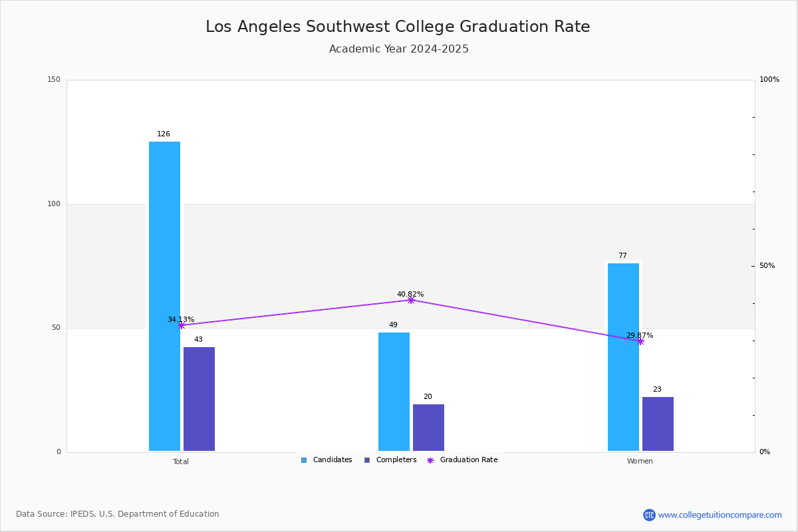Screen dimensions: 798x532
Task: Select the Women completers bar labeled 23
Action: [x=658, y=424]
